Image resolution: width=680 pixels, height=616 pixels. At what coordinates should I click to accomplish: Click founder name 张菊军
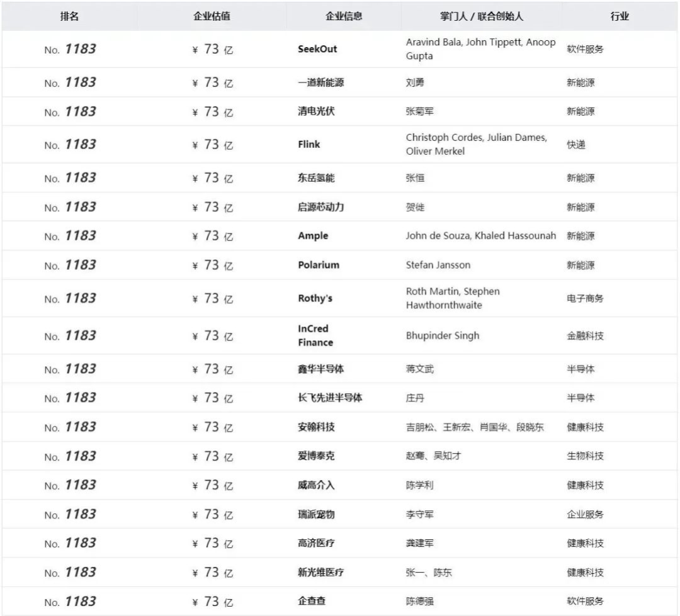pyautogui.click(x=420, y=111)
